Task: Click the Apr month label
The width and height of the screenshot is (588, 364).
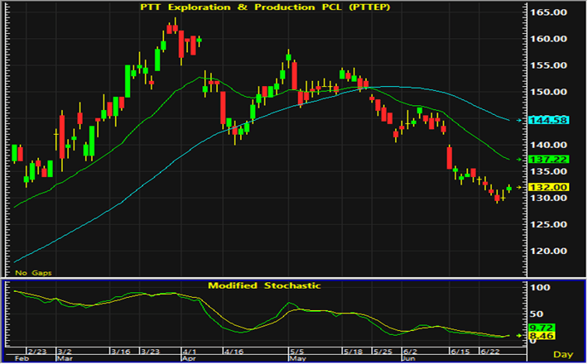Action: (x=188, y=359)
